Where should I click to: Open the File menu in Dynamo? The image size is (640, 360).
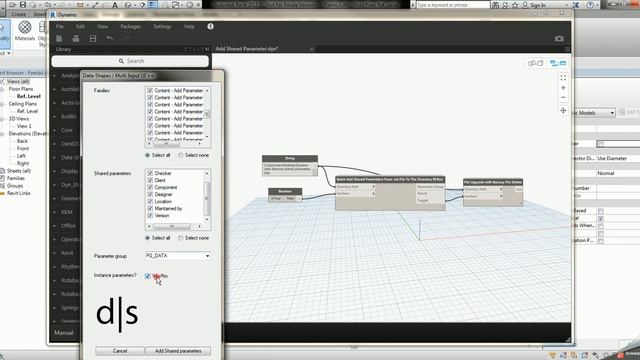click(60, 27)
